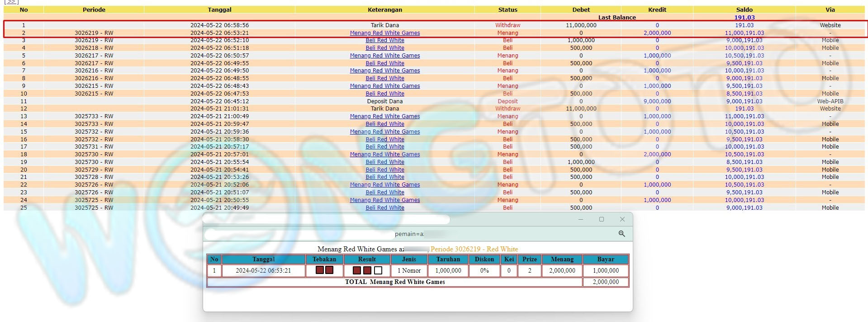Open Menang Red White Games link at 20:50:55
868x322 pixels.
[x=384, y=200]
